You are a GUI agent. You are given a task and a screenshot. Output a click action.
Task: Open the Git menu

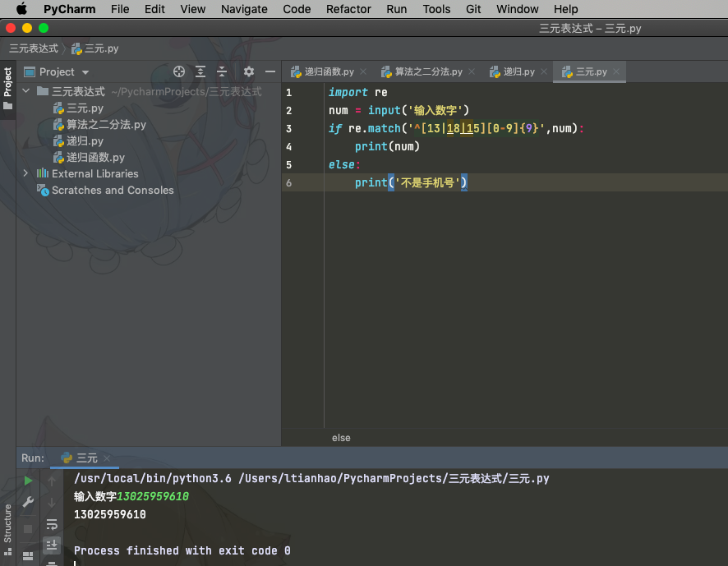click(x=473, y=9)
